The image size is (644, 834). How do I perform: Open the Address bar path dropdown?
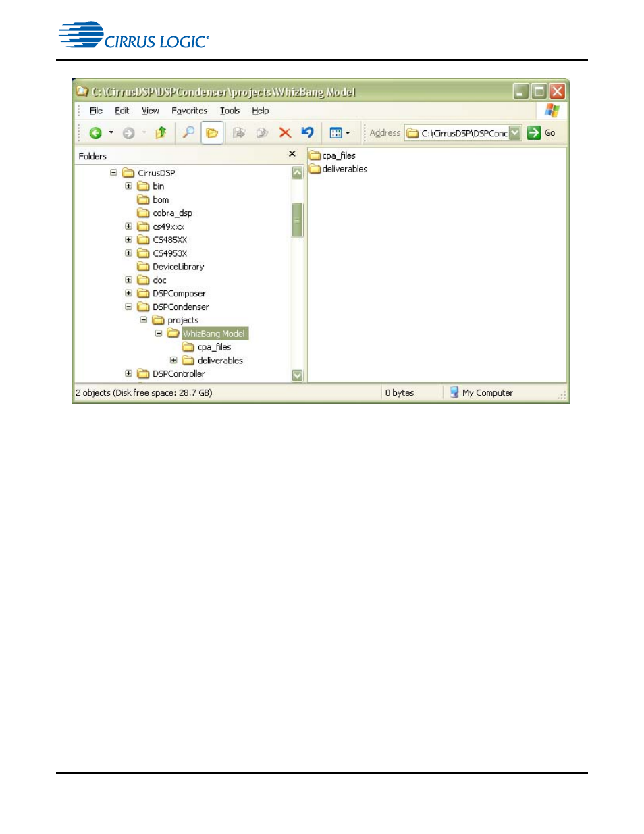tap(515, 133)
